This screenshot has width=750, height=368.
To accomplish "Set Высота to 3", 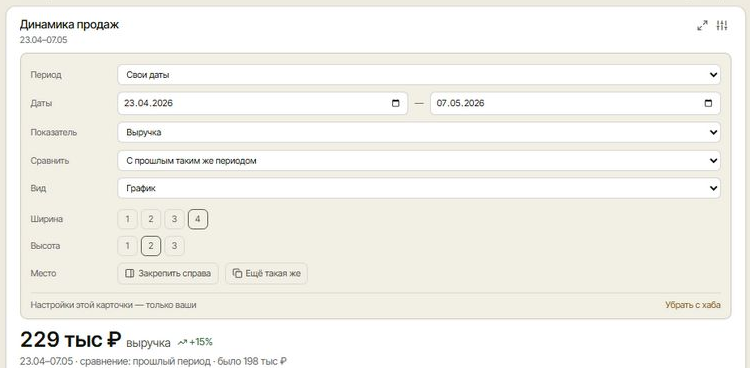I will (x=175, y=246).
